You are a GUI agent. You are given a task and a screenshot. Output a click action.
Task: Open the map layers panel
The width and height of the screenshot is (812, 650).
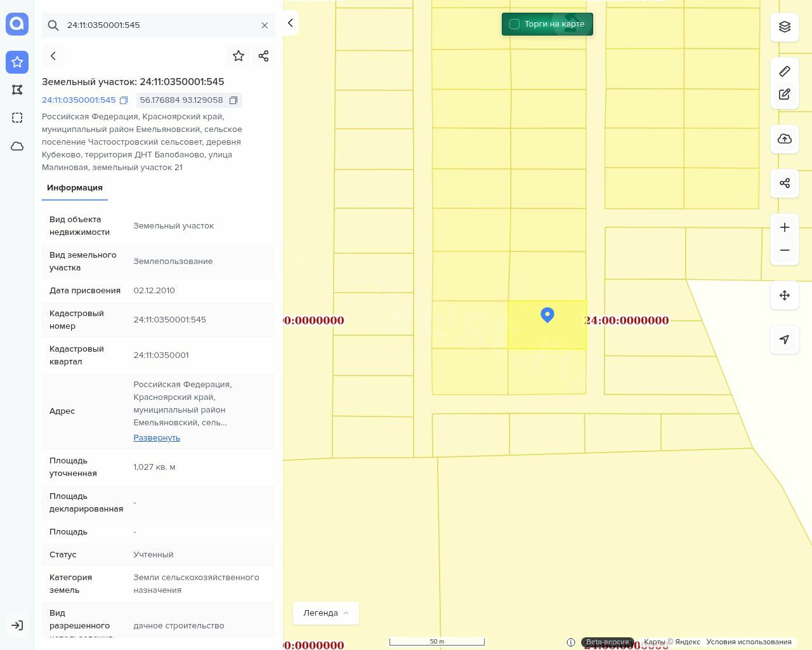pos(785,27)
